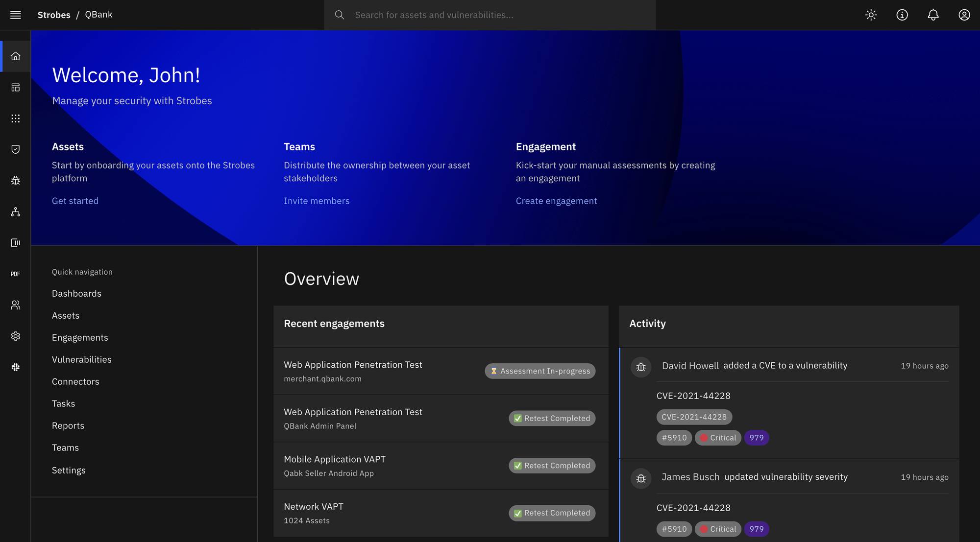Click the Slack integration icon in sidebar
Image resolution: width=980 pixels, height=542 pixels.
(x=15, y=367)
